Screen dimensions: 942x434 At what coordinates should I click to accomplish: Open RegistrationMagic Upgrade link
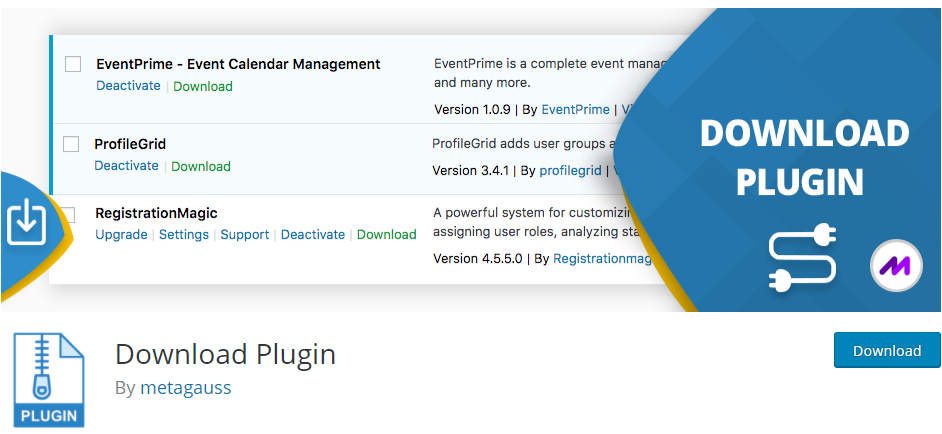(x=121, y=234)
